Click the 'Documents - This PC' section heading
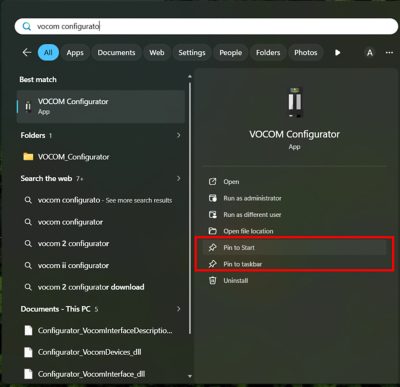The image size is (400, 387). [x=55, y=309]
